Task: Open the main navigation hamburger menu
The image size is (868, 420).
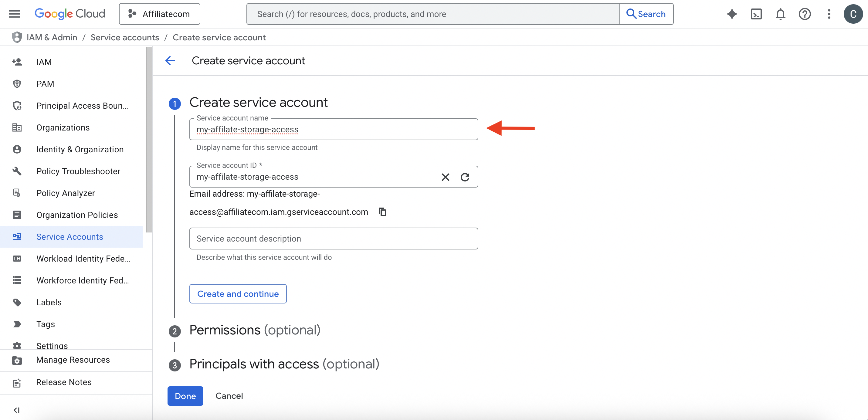Action: (15, 14)
